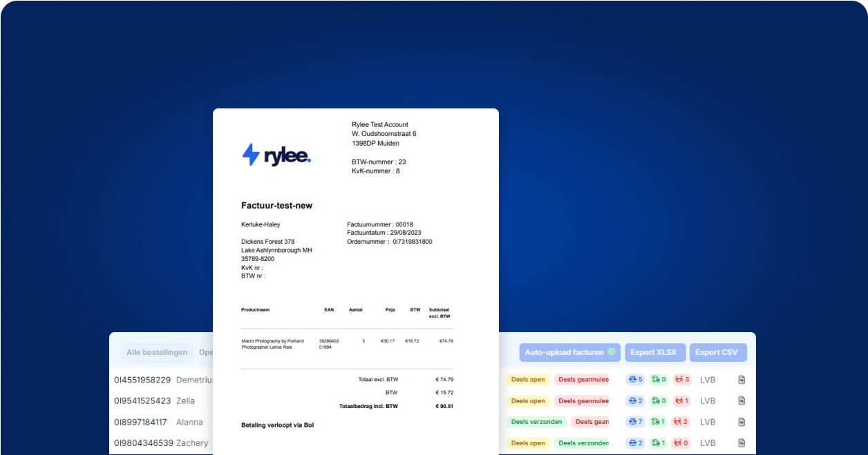Click the rylee logo on invoice
The height and width of the screenshot is (455, 868).
(x=276, y=155)
